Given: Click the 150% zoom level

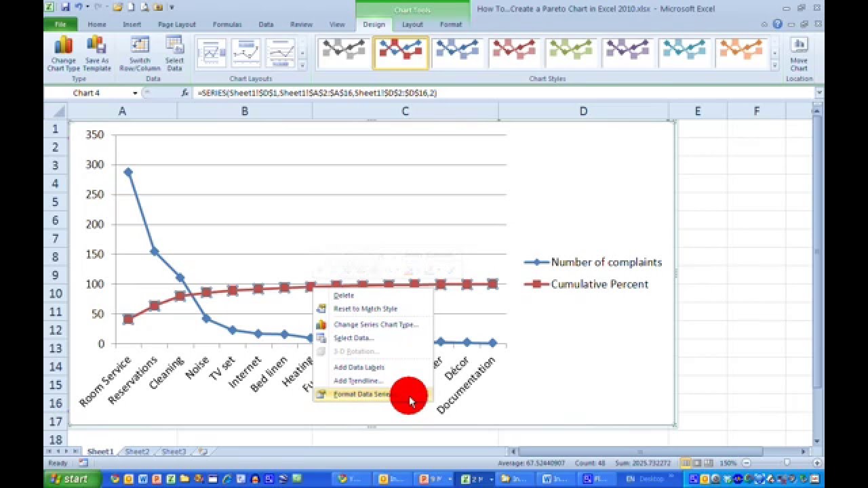Looking at the screenshot, I should (728, 463).
